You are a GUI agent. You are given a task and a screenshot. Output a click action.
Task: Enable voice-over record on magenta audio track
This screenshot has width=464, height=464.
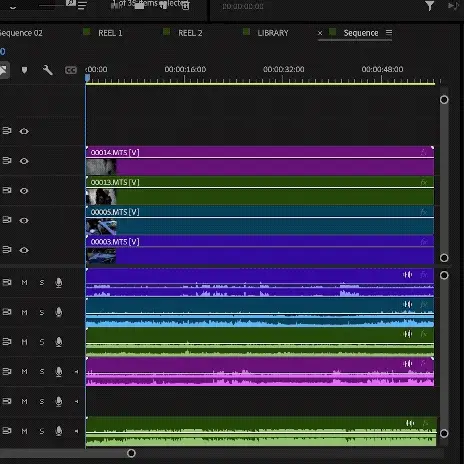[59, 372]
